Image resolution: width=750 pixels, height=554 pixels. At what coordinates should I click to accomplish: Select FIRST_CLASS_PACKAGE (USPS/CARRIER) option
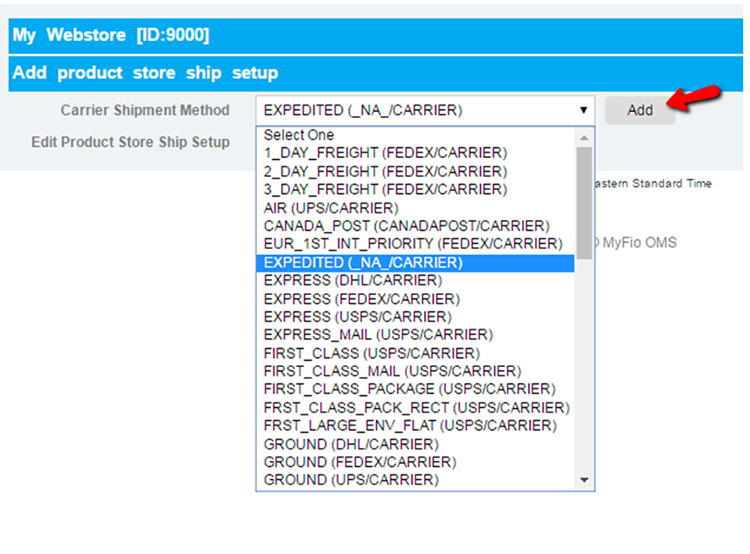coord(415,389)
